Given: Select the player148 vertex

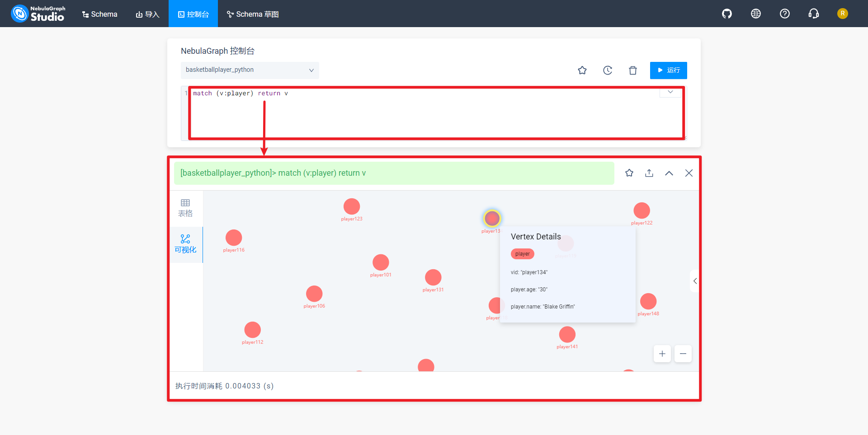Looking at the screenshot, I should [x=648, y=301].
